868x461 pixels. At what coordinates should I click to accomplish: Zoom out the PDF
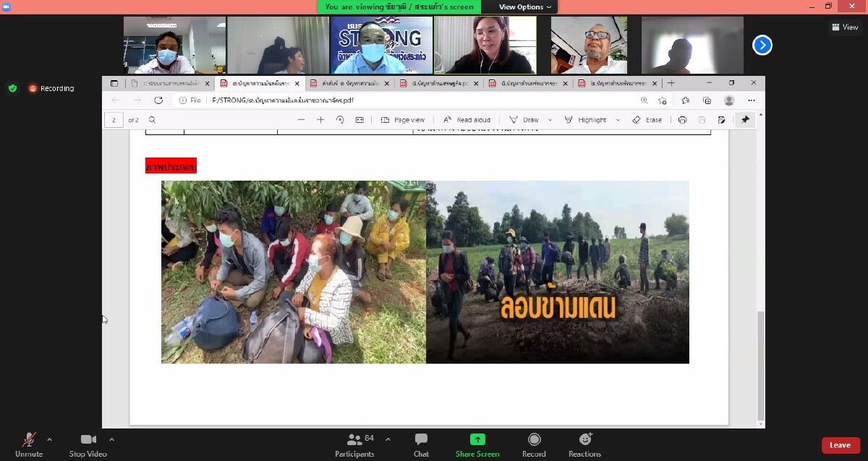[x=302, y=120]
